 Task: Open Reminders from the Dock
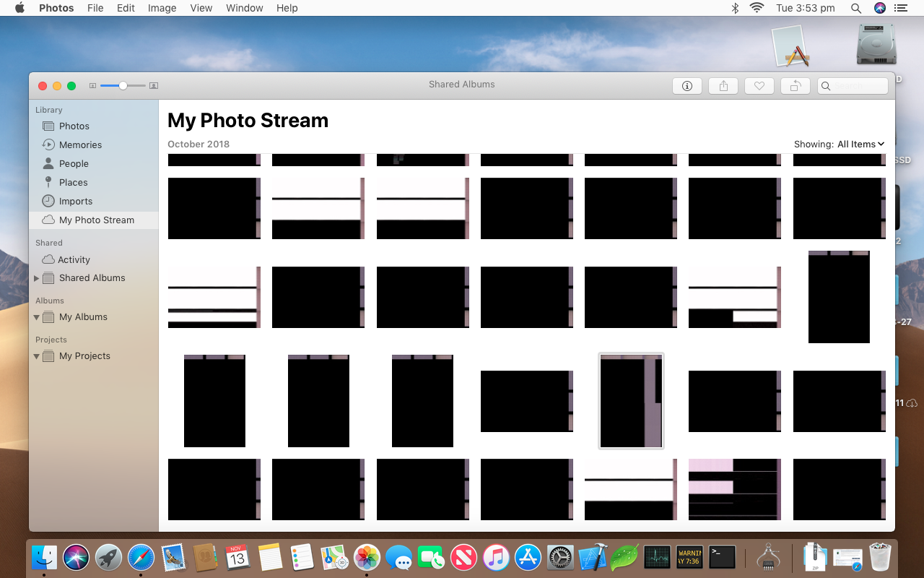click(302, 557)
